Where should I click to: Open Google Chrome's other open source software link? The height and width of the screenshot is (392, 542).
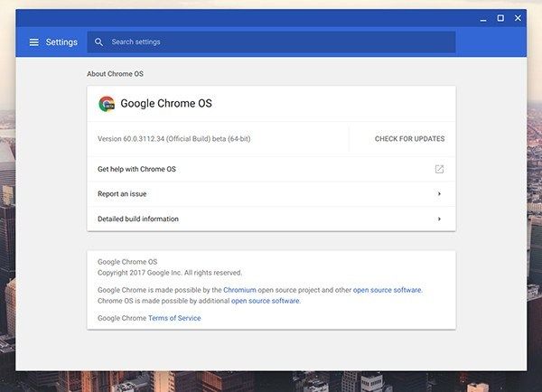(387, 290)
